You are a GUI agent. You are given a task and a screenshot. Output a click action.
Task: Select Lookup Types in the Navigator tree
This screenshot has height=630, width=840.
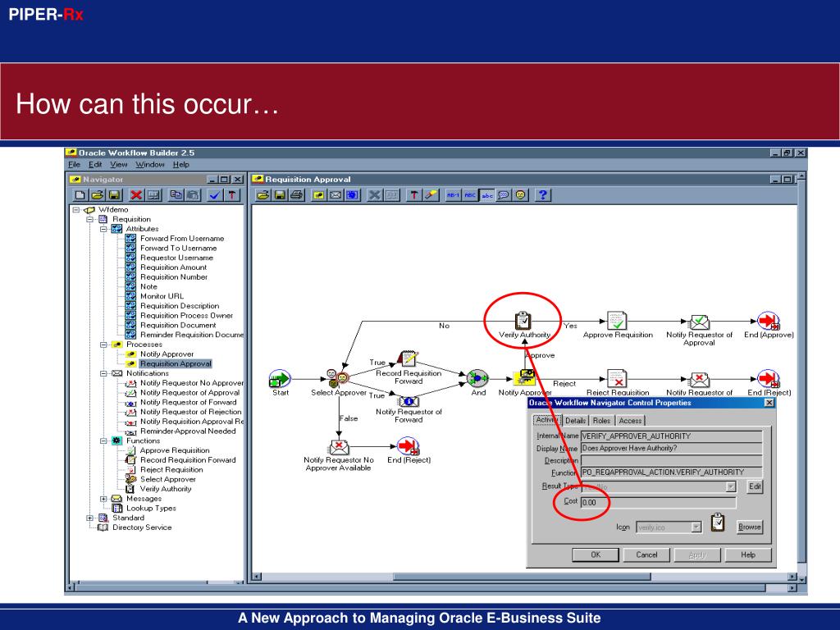point(151,509)
